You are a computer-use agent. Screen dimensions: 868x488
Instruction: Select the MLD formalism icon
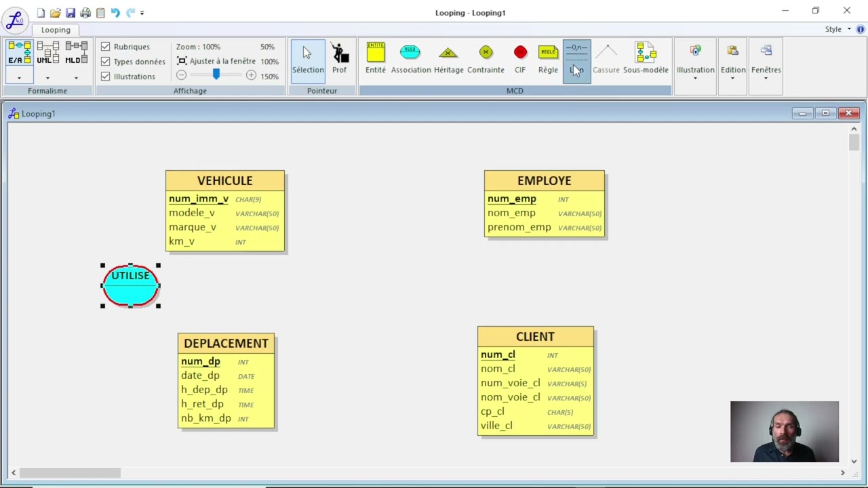tap(76, 54)
